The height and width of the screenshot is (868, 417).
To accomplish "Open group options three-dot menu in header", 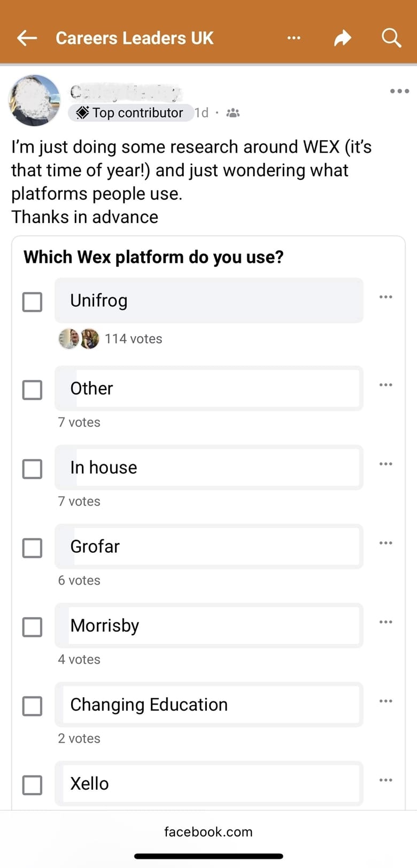I will (294, 38).
